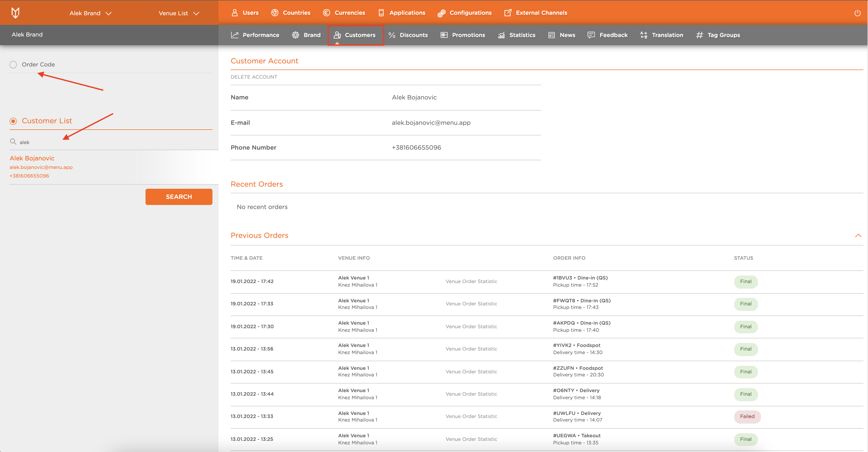Open the Users menu
868x452 pixels.
click(x=245, y=13)
